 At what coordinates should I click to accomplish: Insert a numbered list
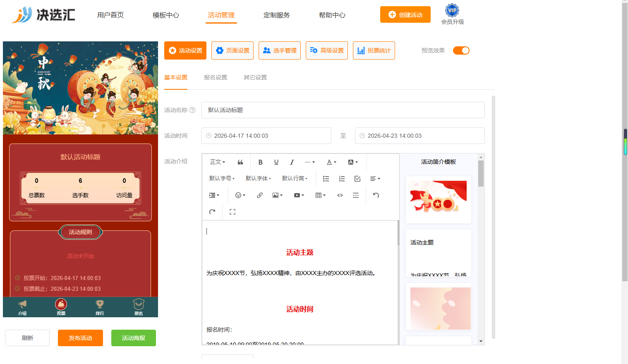coord(342,179)
